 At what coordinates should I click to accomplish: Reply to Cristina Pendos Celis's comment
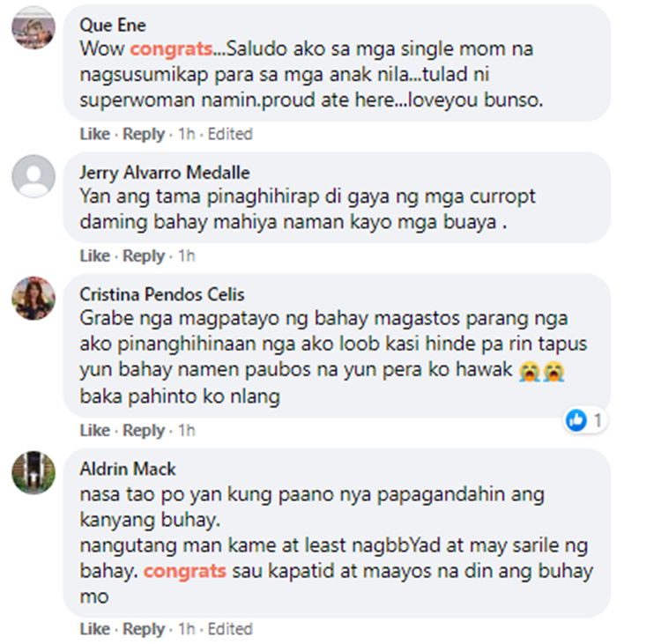coord(144,430)
